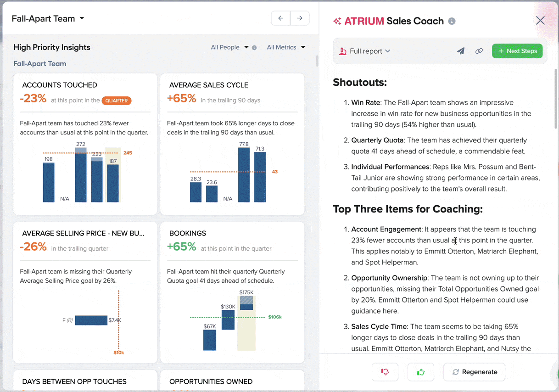Click the -23% Accounts Touched value
Image resolution: width=559 pixels, height=392 pixels.
pyautogui.click(x=33, y=99)
